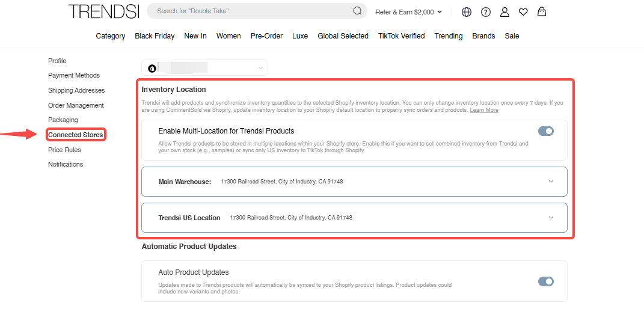This screenshot has height=335, width=644.
Task: Open the New In menu
Action: (x=195, y=35)
